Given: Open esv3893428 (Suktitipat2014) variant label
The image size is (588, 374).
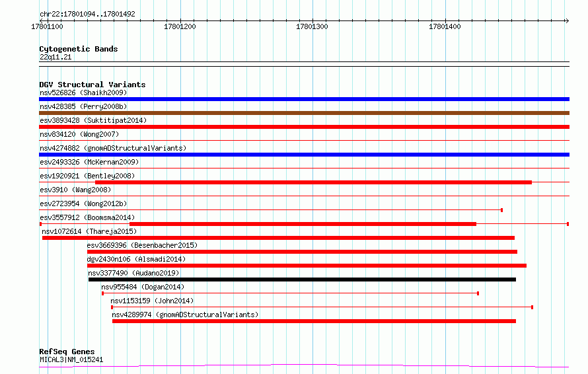Looking at the screenshot, I should [93, 120].
